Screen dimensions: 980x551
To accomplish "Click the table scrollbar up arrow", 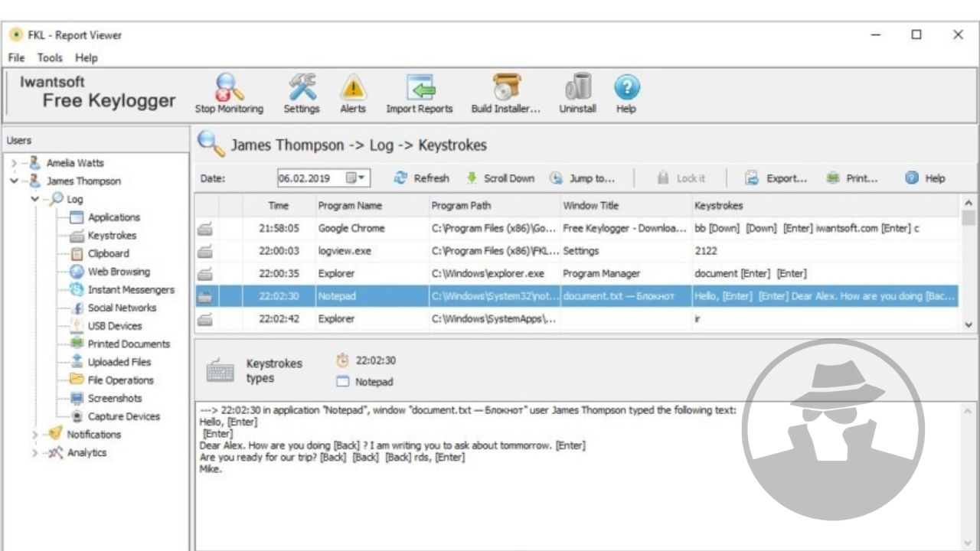I will coord(969,204).
